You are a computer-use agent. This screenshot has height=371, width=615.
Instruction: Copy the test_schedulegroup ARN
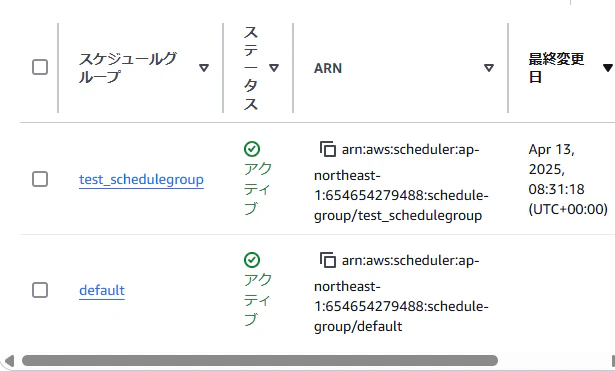328,149
